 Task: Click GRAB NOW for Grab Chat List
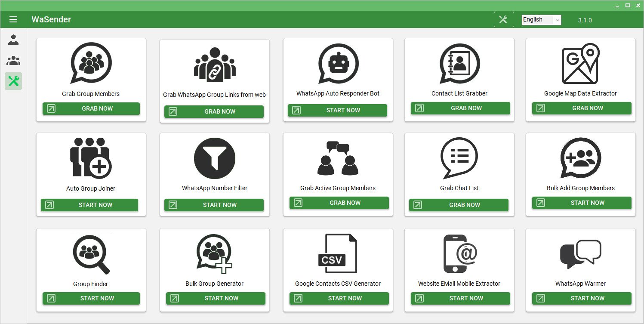(459, 205)
